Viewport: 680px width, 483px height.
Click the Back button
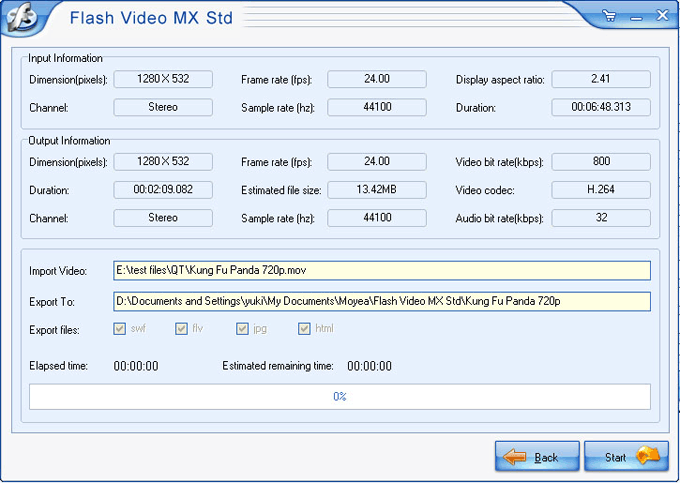537,456
